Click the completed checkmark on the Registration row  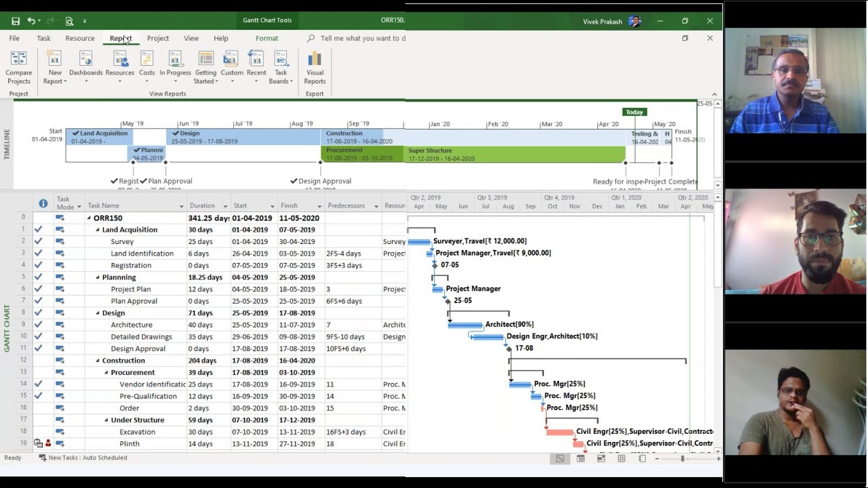38,265
